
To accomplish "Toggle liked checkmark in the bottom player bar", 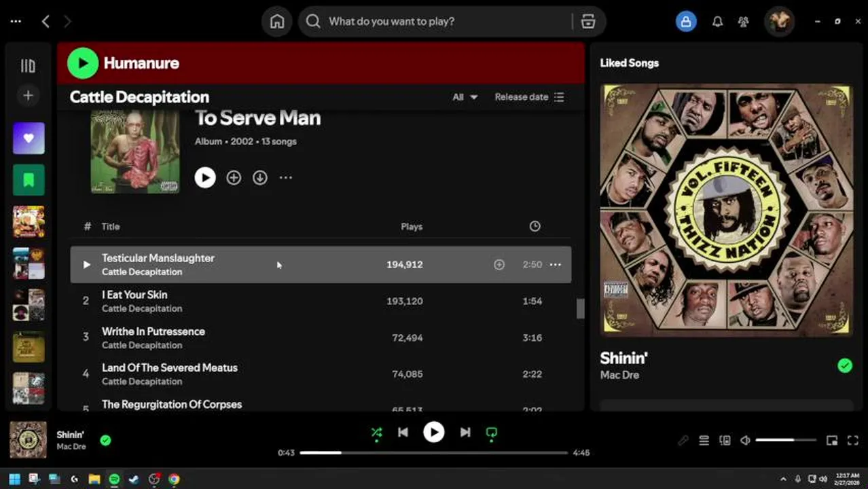I will click(x=105, y=440).
